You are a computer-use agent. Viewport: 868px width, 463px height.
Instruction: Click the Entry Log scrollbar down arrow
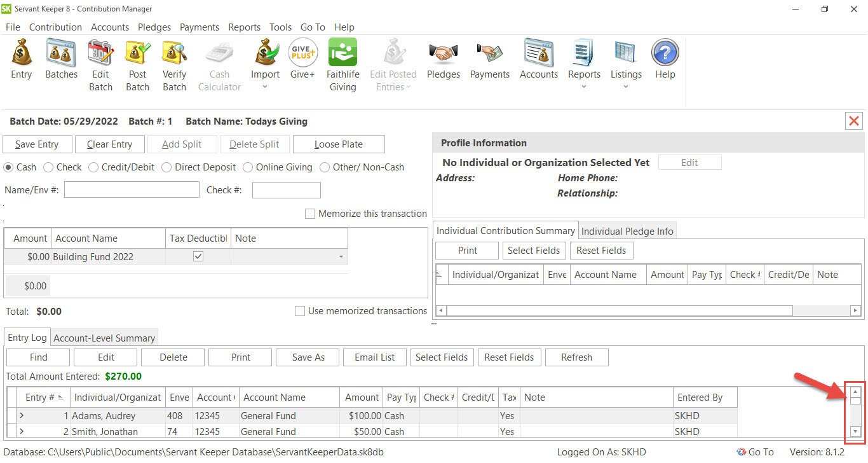[854, 432]
